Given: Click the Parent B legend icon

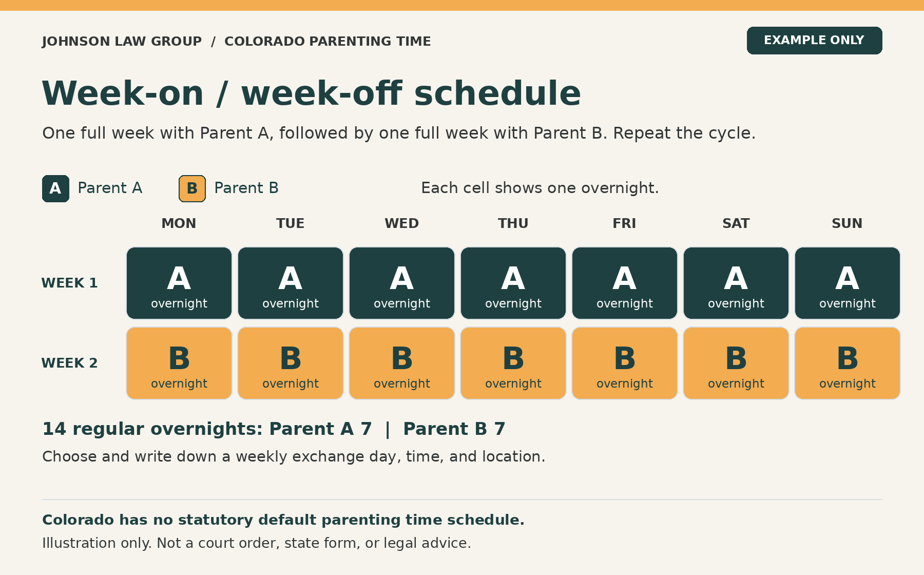Looking at the screenshot, I should coord(192,188).
